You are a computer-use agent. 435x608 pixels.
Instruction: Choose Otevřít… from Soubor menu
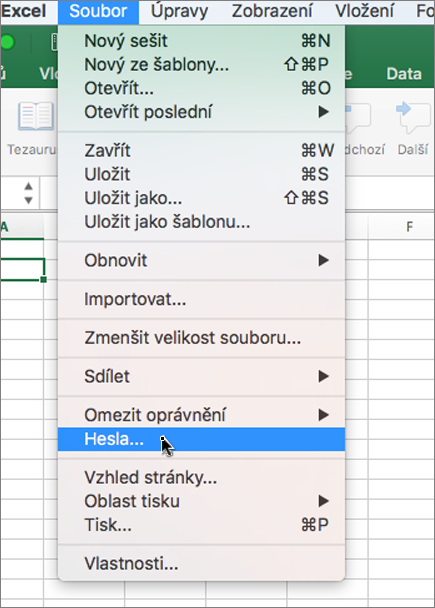coord(201,88)
